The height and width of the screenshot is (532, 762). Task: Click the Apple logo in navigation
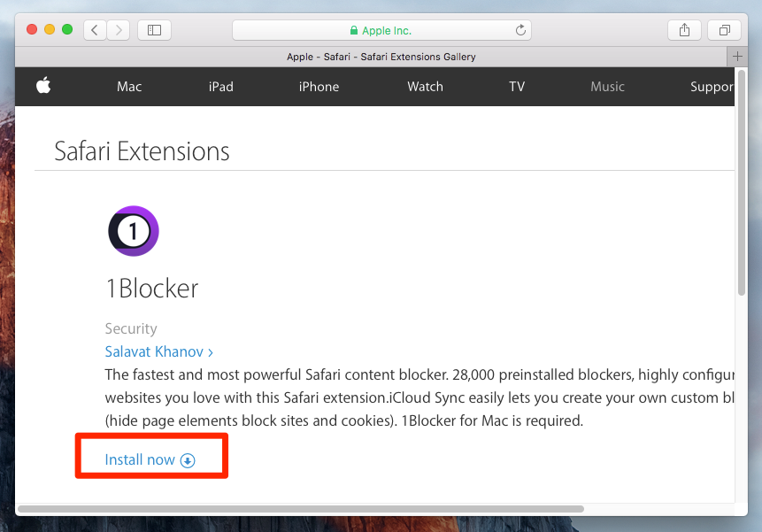(43, 86)
